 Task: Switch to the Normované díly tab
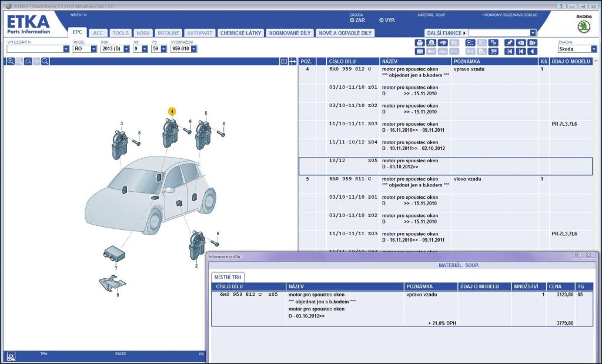[290, 33]
